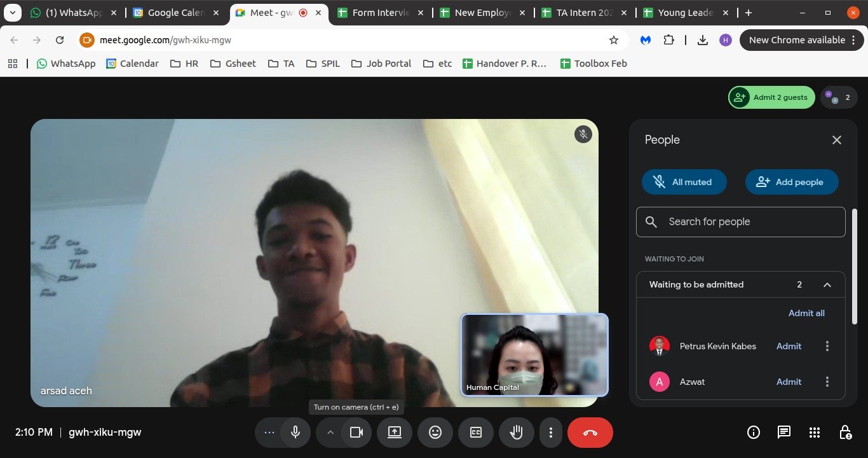Open host controls lock icon

845,433
